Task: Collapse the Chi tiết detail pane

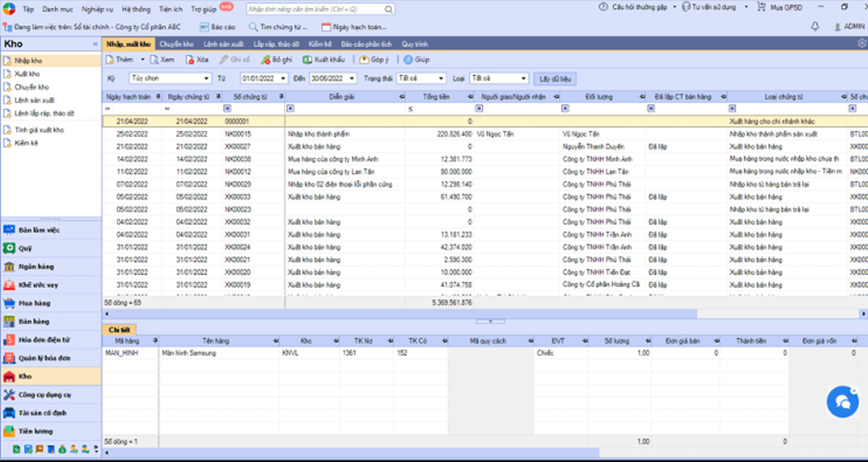Action: click(490, 320)
